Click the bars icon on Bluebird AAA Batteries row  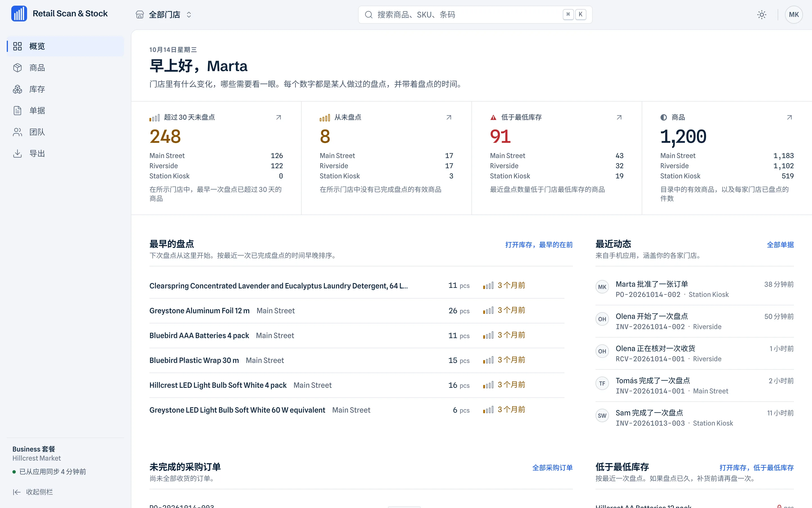[x=488, y=336]
